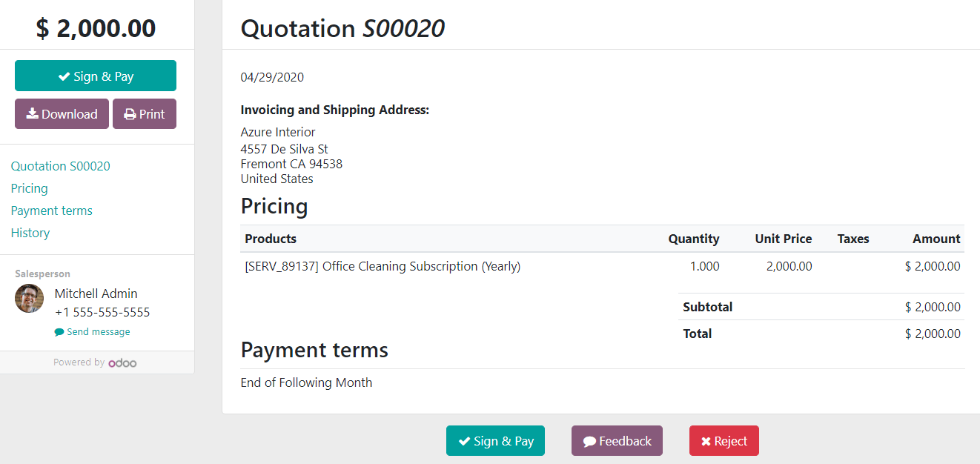Click the Quotation S00020 page title
The height and width of the screenshot is (464, 980).
[342, 28]
